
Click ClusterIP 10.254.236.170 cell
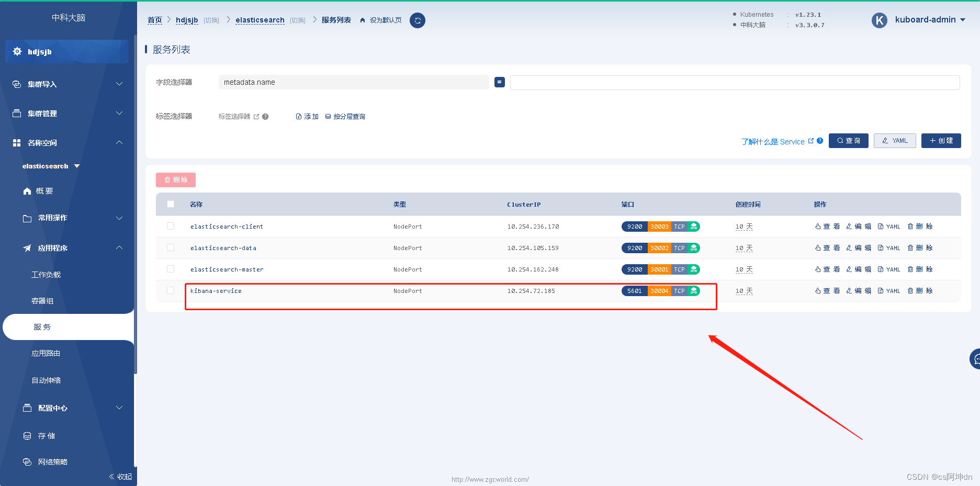(x=533, y=227)
